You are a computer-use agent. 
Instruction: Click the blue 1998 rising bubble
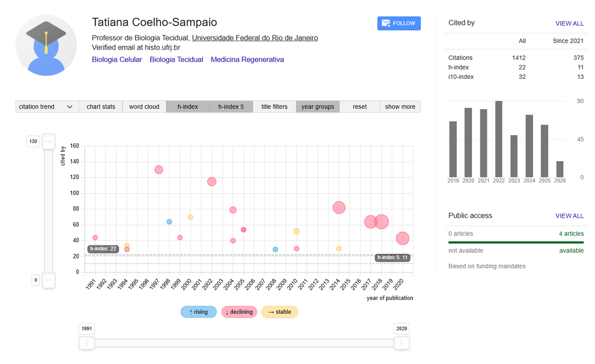pyautogui.click(x=169, y=222)
